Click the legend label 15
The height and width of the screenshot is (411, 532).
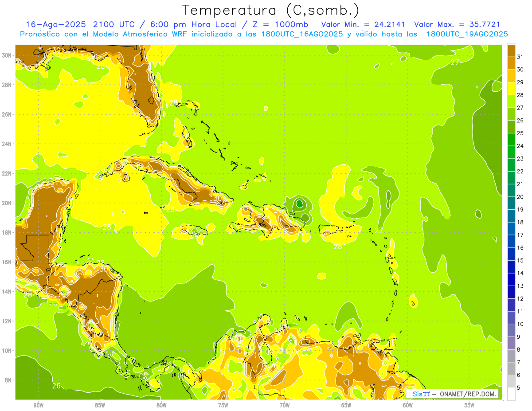point(520,260)
